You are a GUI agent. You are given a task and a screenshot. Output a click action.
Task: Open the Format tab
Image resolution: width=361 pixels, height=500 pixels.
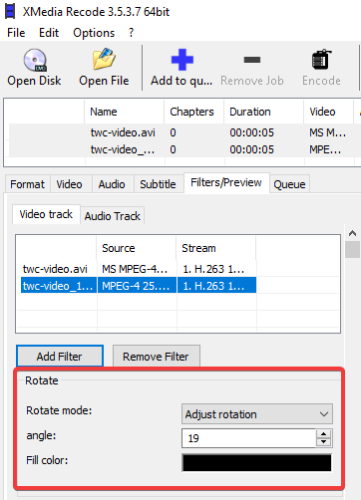(x=27, y=184)
